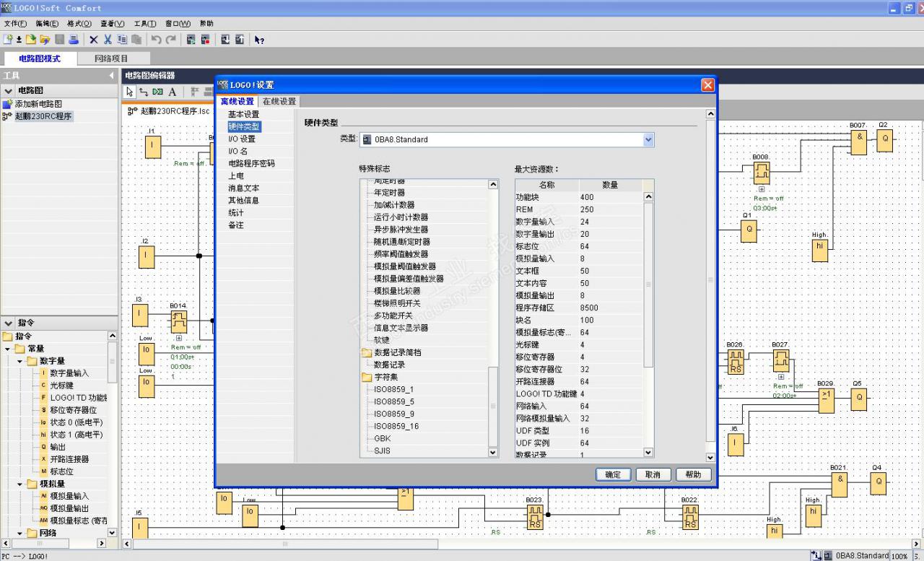Select the connect wiring tool in editor
The width and height of the screenshot is (924, 561).
coord(144,92)
